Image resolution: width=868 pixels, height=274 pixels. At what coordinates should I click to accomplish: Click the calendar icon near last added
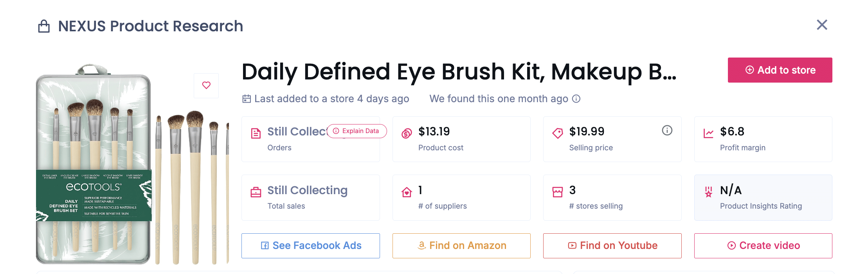point(247,99)
